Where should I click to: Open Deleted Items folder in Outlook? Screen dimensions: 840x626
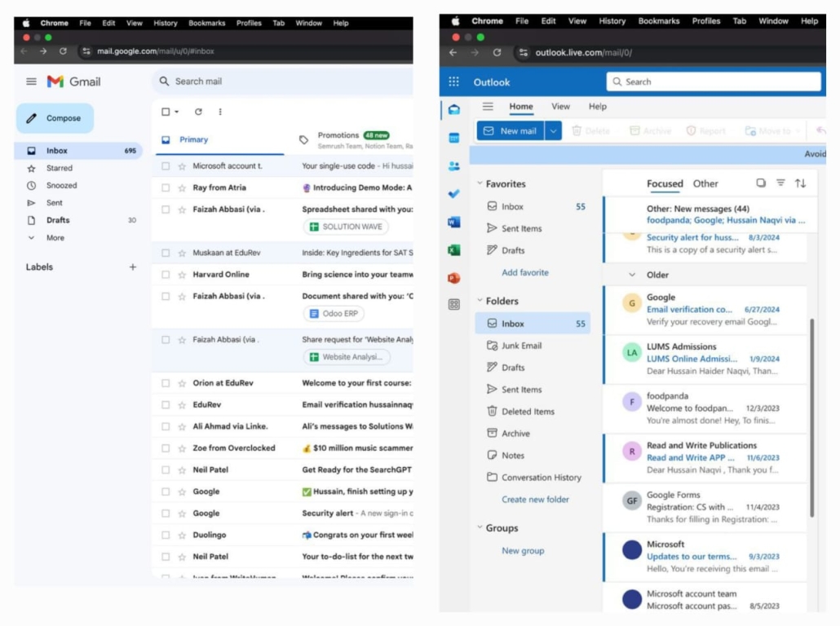coord(533,412)
